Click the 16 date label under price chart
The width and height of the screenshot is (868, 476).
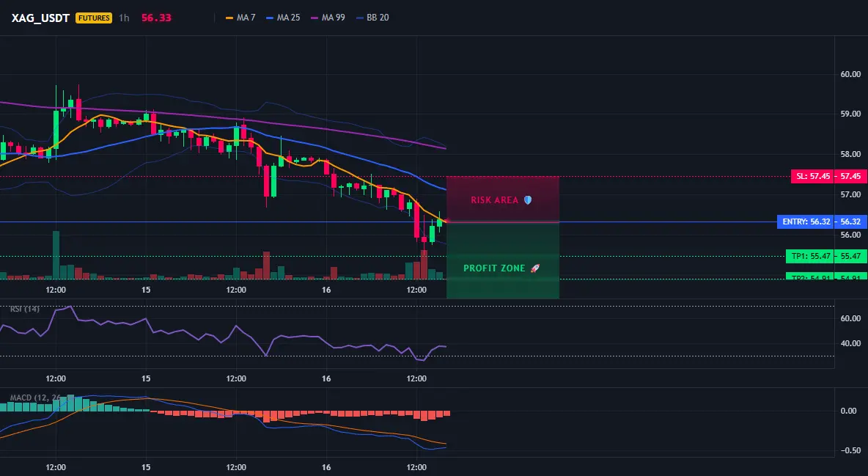click(x=326, y=290)
